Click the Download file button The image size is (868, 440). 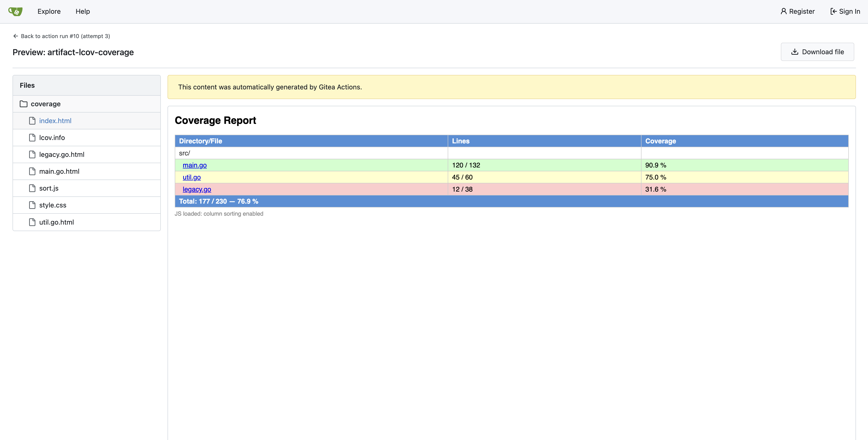(x=817, y=52)
